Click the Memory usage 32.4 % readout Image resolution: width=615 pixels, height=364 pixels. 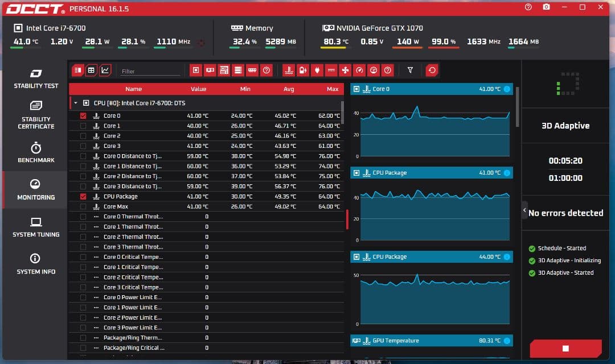pos(245,42)
